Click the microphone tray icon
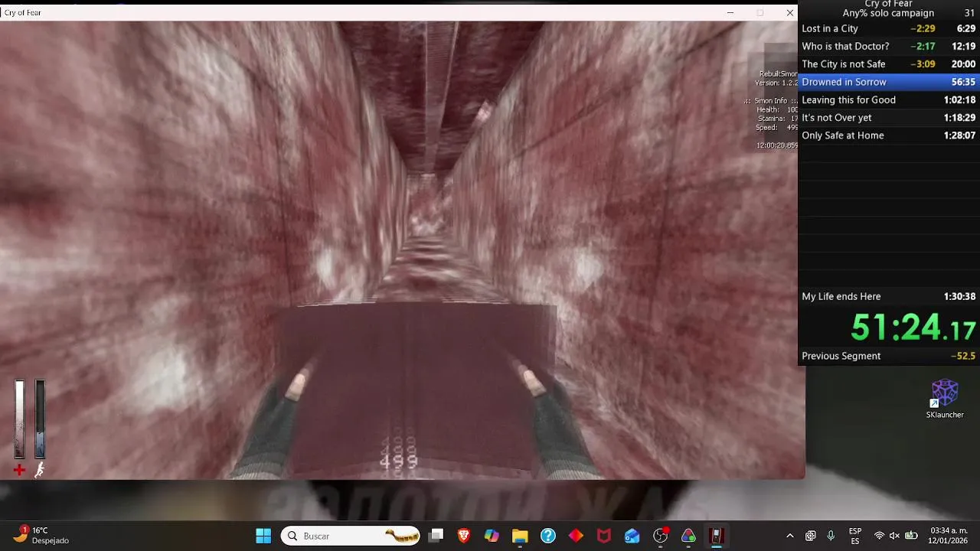 (x=831, y=536)
